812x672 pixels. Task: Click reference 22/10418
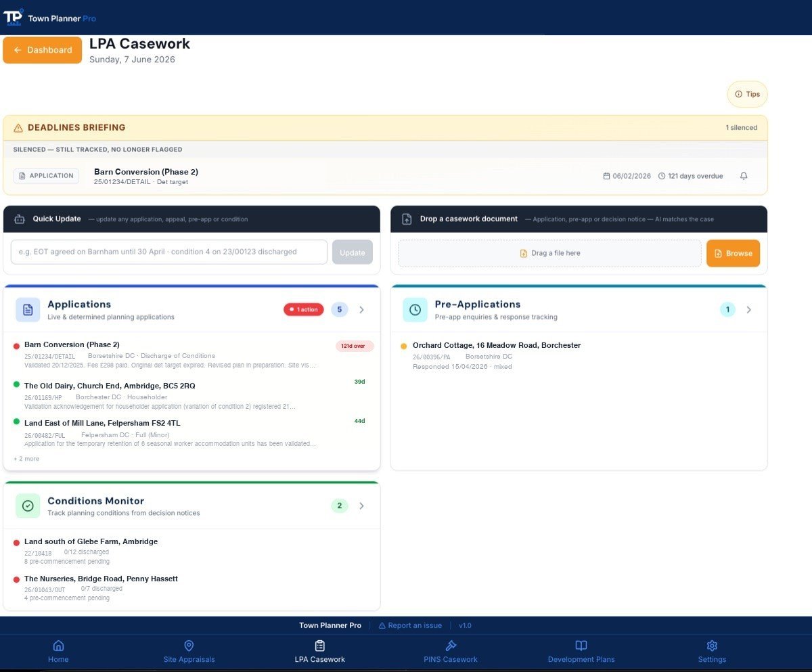[38, 553]
